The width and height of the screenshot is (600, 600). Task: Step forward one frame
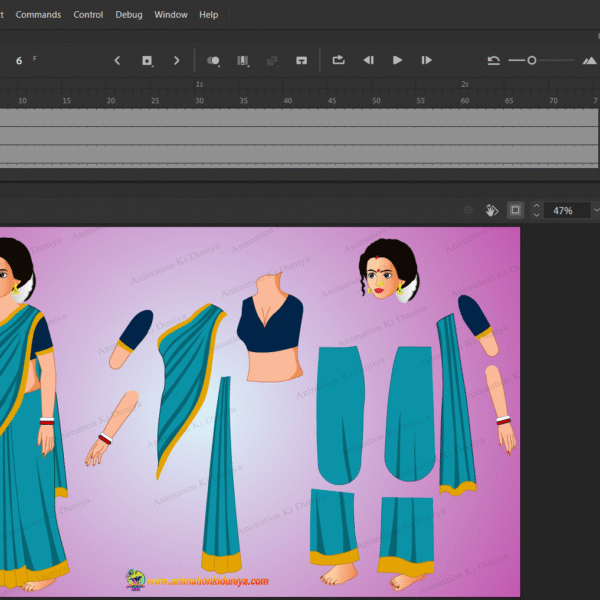[427, 60]
